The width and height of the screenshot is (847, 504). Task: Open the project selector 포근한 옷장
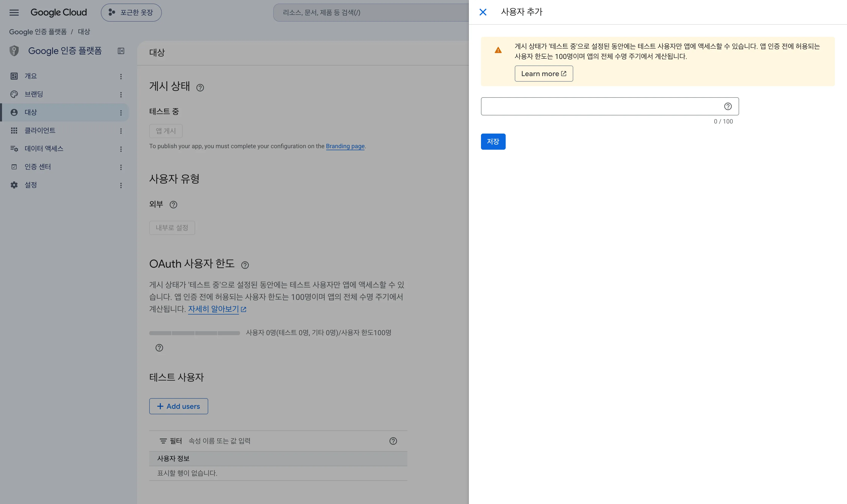tap(131, 13)
